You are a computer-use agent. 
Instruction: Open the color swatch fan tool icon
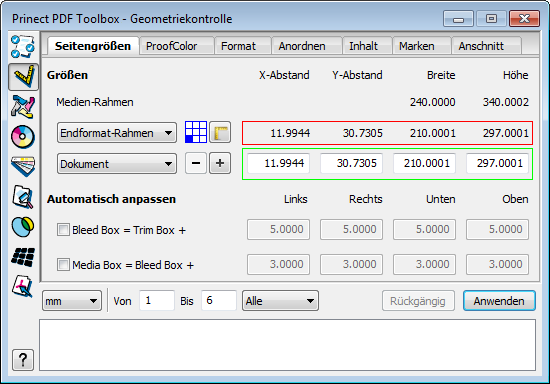(23, 166)
